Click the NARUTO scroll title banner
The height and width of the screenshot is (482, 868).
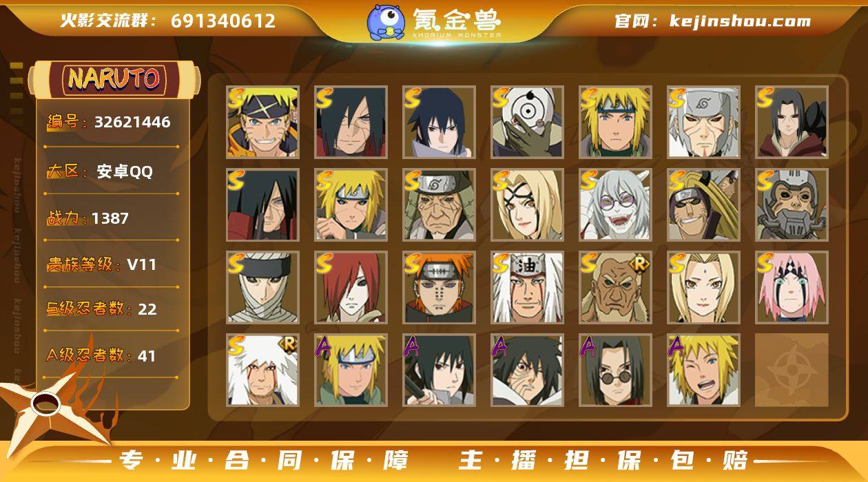coord(114,79)
